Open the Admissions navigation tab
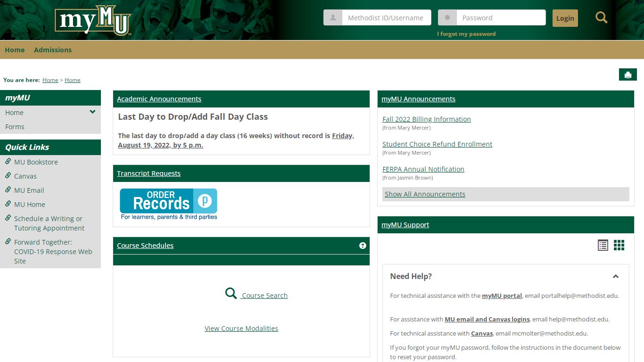Viewport: 644px width, 362px height. (53, 50)
